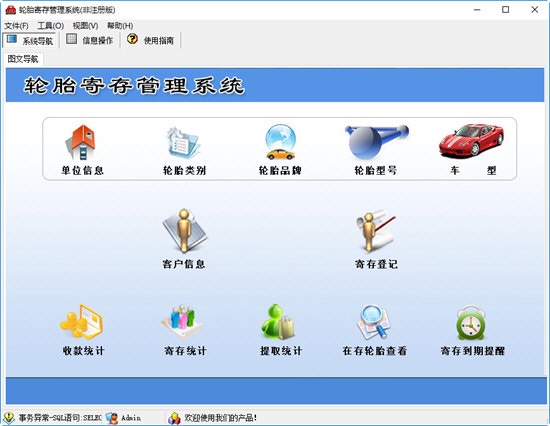Click the 寄存统计 label
Screen dimensions: 550x426
[x=185, y=351]
